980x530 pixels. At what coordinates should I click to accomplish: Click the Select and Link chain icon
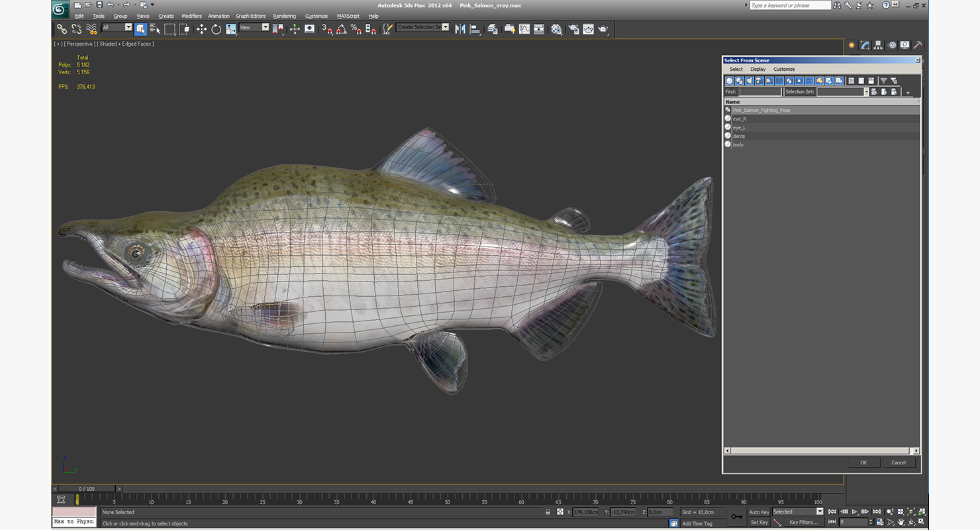(x=62, y=29)
